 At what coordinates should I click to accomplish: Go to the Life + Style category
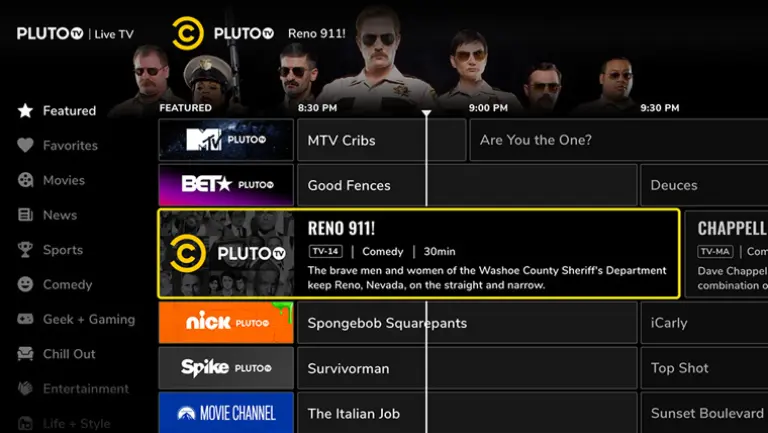point(64,423)
